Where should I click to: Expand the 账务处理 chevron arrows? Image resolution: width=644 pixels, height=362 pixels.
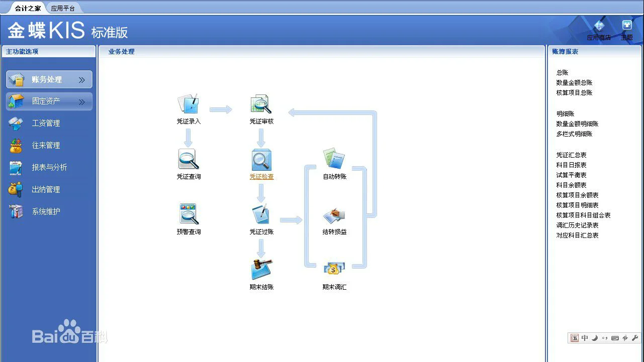click(x=81, y=80)
